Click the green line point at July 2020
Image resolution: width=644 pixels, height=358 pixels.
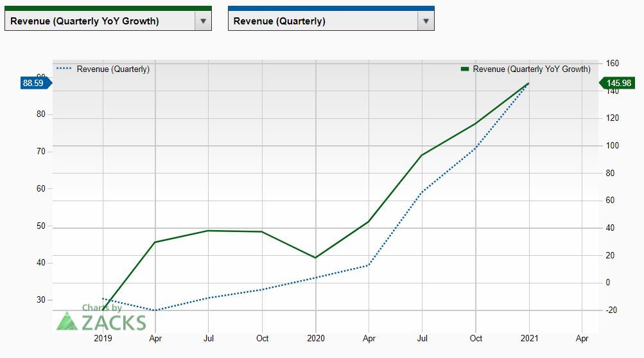[422, 156]
